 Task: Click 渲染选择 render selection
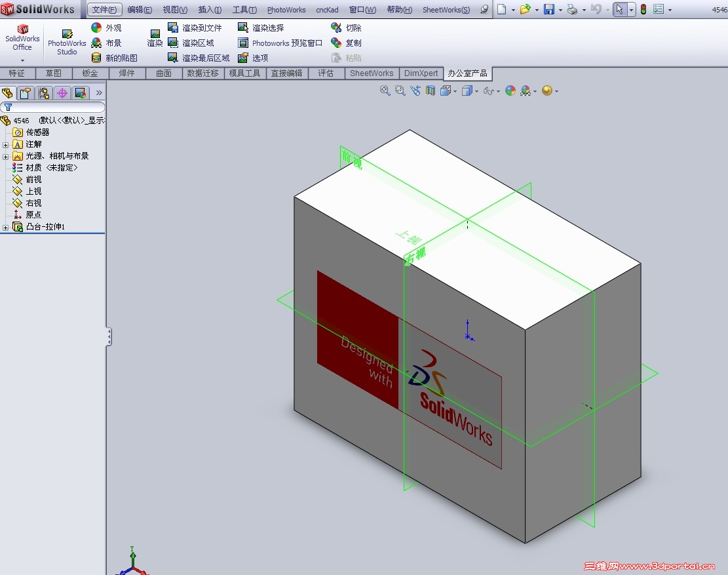[x=261, y=28]
